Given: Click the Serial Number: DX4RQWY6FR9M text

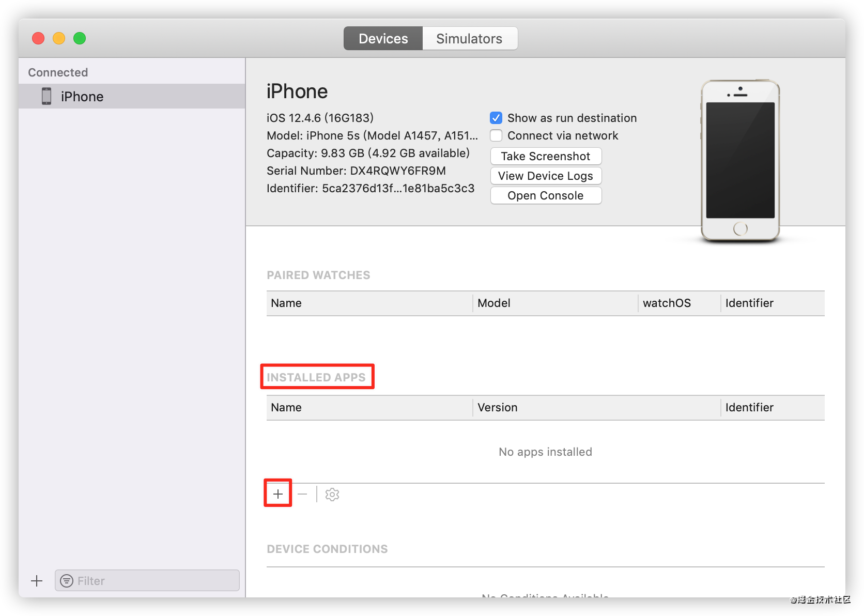Looking at the screenshot, I should [x=356, y=171].
